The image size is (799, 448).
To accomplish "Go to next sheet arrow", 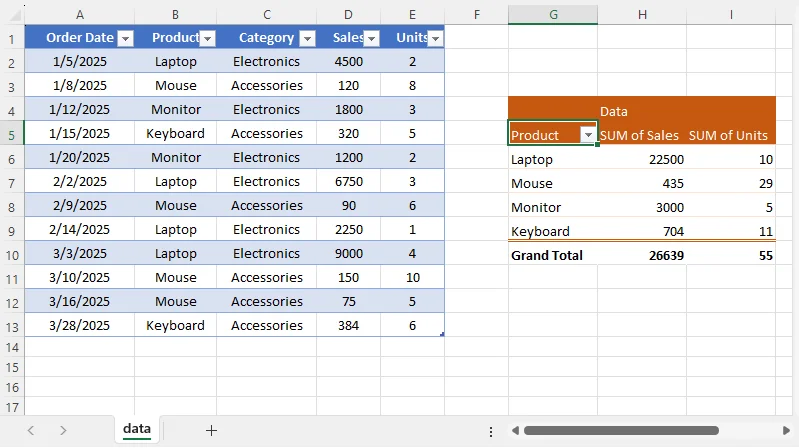I will pyautogui.click(x=63, y=431).
